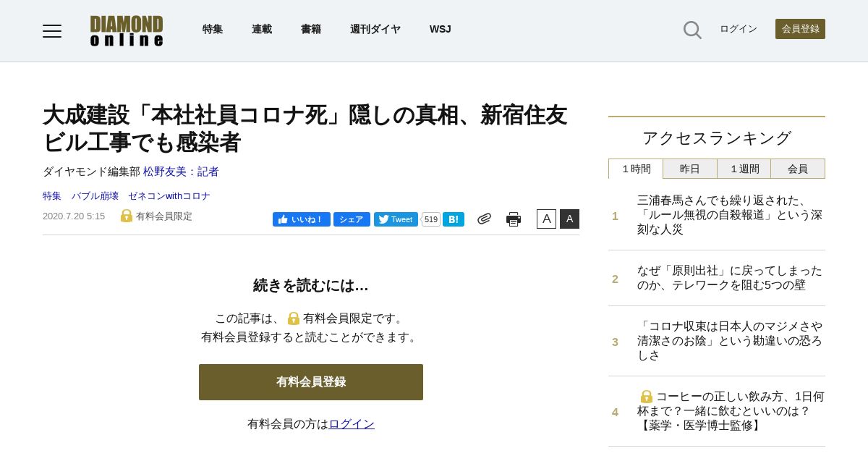Open the hamburger menu icon
This screenshot has width=868, height=456.
52,30
